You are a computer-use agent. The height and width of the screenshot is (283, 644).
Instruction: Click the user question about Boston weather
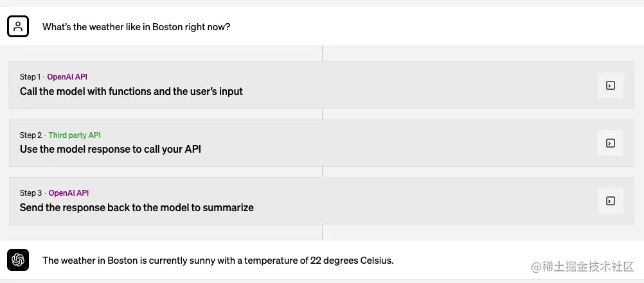[x=136, y=27]
